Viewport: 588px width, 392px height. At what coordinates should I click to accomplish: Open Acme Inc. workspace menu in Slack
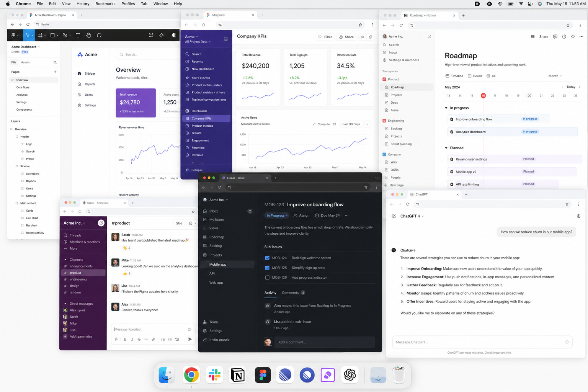point(74,223)
